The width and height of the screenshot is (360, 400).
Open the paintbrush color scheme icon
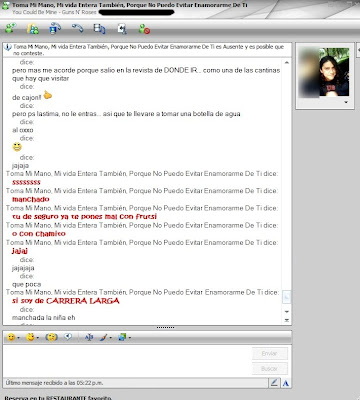pos(104,338)
